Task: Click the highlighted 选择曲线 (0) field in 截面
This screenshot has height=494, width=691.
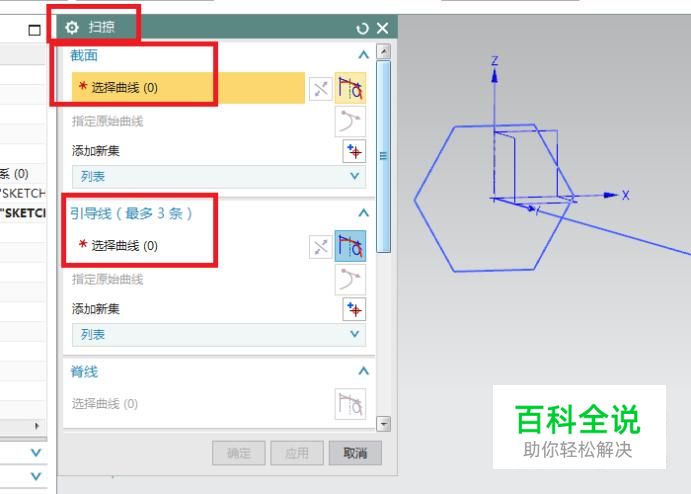Action: [188, 88]
